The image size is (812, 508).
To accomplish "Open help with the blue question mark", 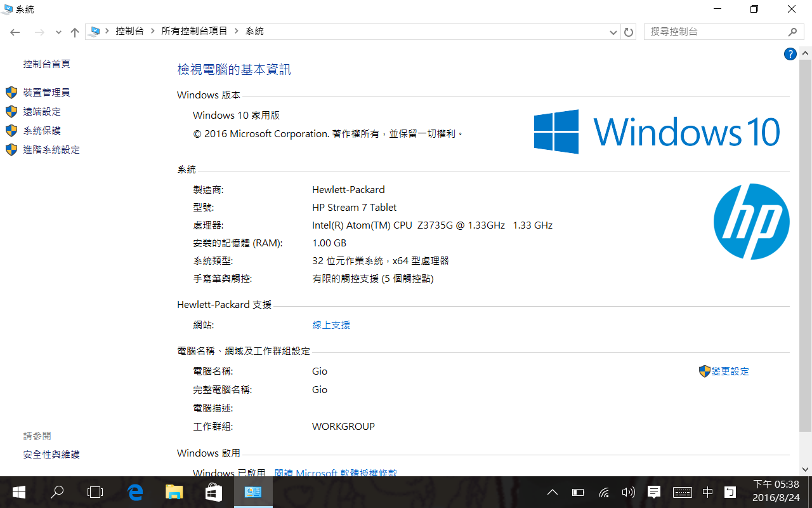I will [x=790, y=54].
